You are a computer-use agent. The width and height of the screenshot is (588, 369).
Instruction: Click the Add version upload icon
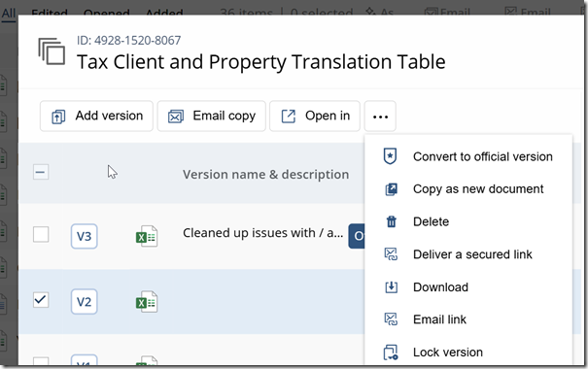(x=58, y=117)
